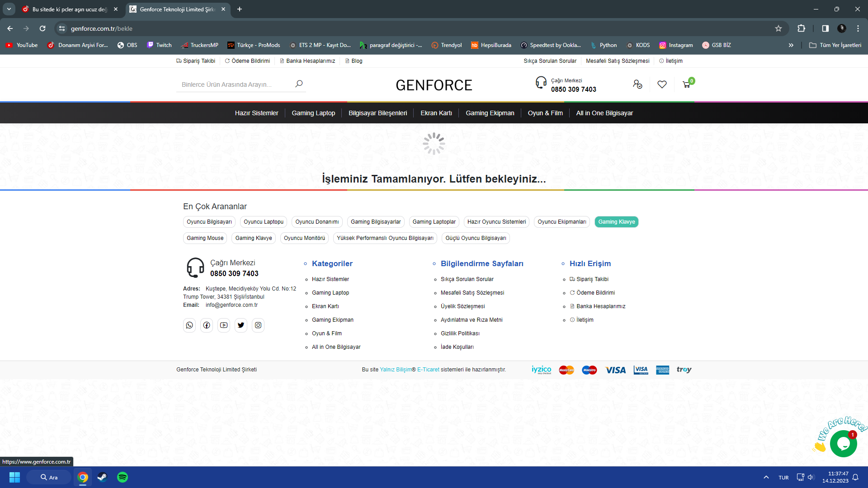
Task: Open the Gaming Laptop menu
Action: (313, 113)
